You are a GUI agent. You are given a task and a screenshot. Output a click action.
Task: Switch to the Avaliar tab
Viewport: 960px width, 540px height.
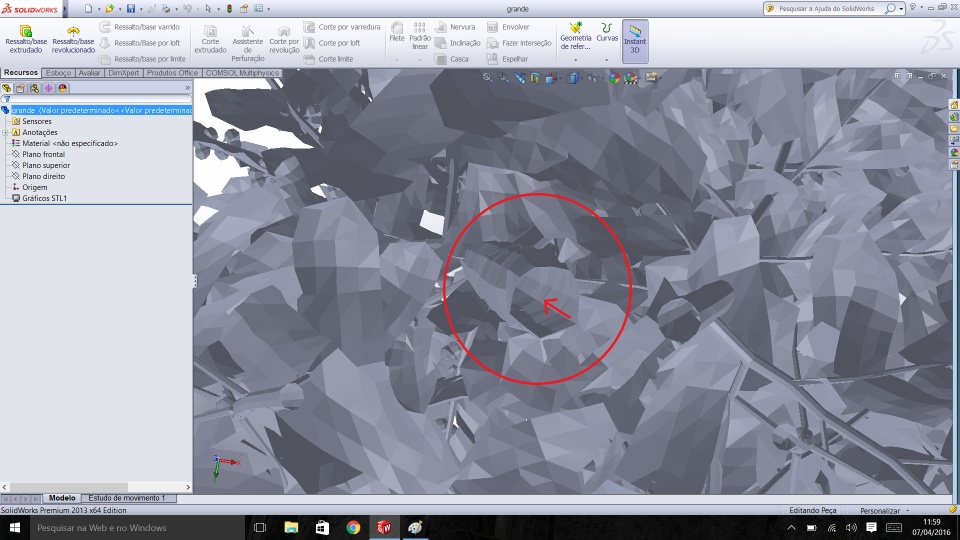[x=89, y=73]
